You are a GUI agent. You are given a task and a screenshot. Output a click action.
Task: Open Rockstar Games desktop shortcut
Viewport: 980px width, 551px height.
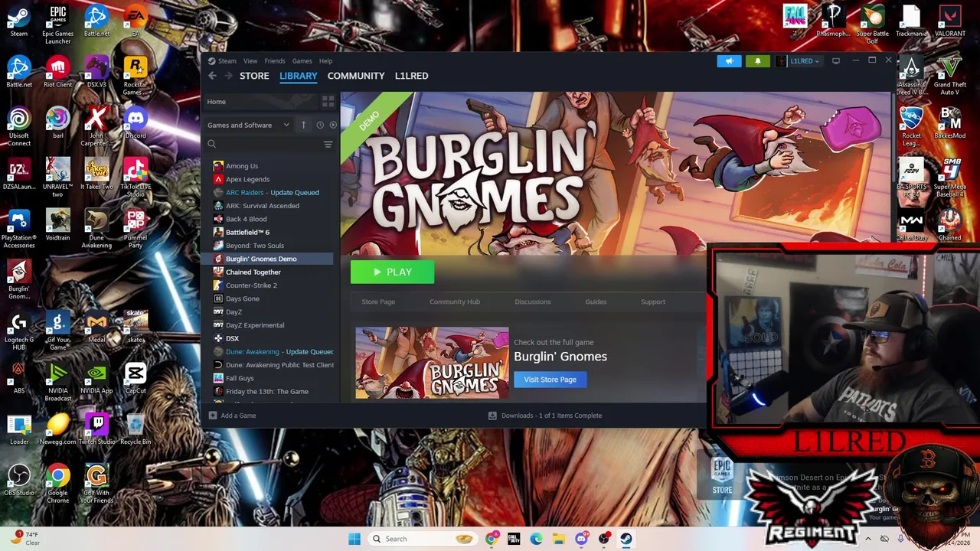[136, 76]
